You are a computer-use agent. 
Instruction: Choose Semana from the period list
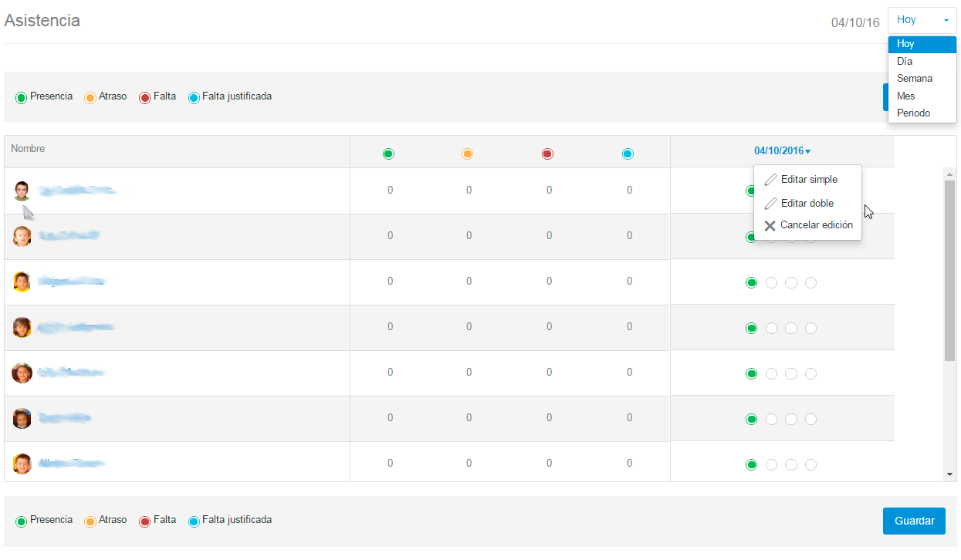coord(915,79)
